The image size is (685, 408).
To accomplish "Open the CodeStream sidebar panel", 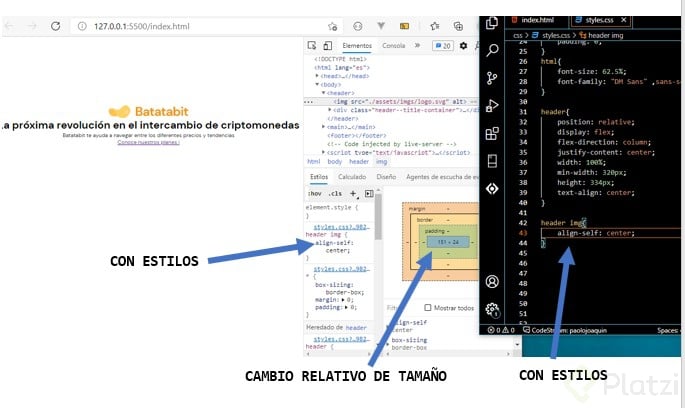I will tap(492, 189).
